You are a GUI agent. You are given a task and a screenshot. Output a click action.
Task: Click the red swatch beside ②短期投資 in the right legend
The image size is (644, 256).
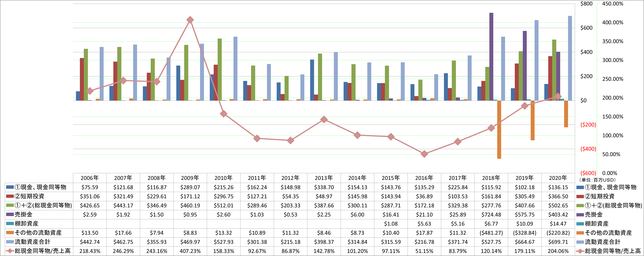point(580,196)
